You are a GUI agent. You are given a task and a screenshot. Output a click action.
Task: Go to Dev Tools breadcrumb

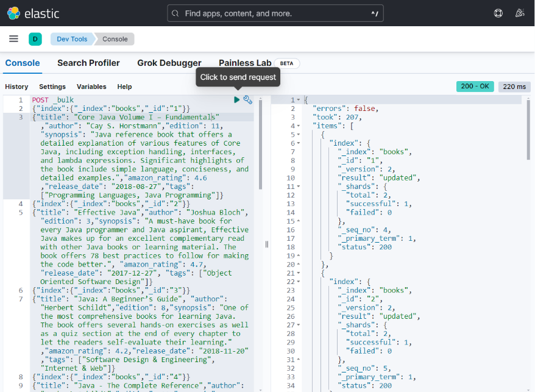(72, 39)
